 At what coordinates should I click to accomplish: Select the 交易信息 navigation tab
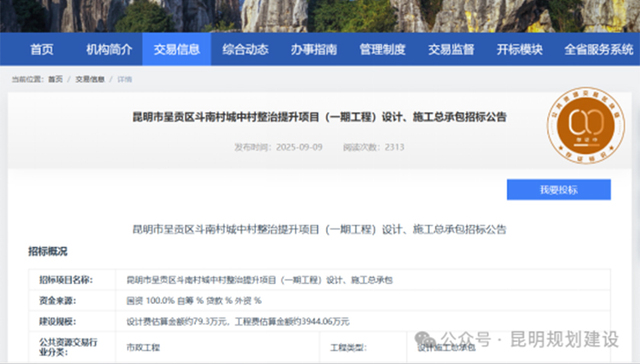[x=176, y=49]
